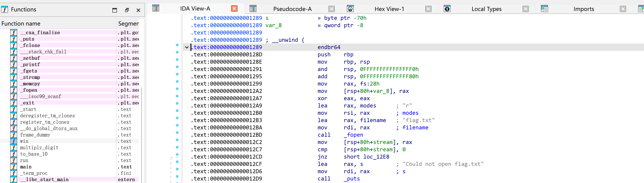Select the _strcmp function row

pos(69,77)
